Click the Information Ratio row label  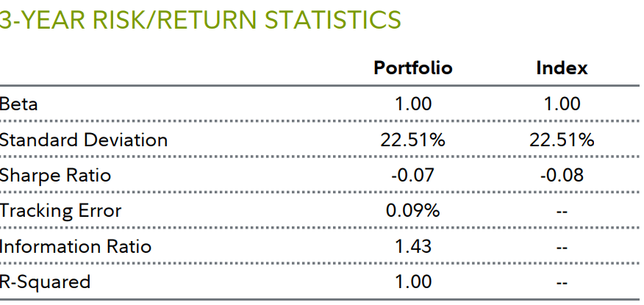coord(76,246)
